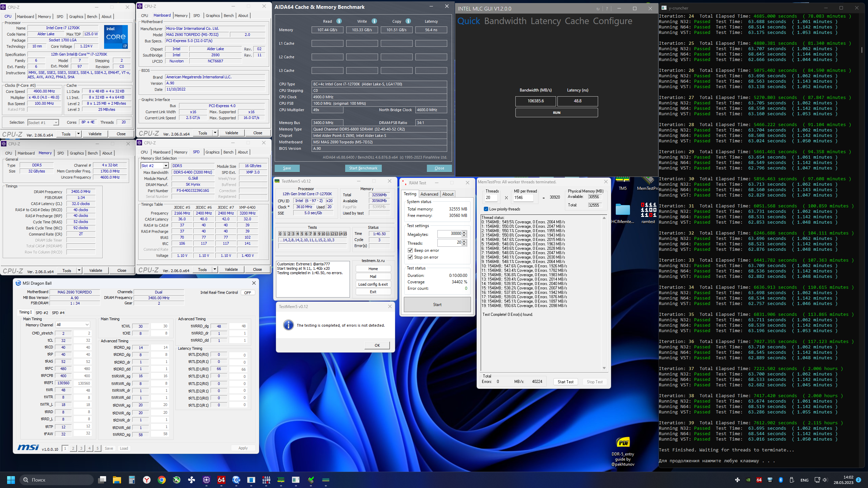Click the Copy info icon in AIDA64
This screenshot has height=488, width=868.
(x=408, y=21)
